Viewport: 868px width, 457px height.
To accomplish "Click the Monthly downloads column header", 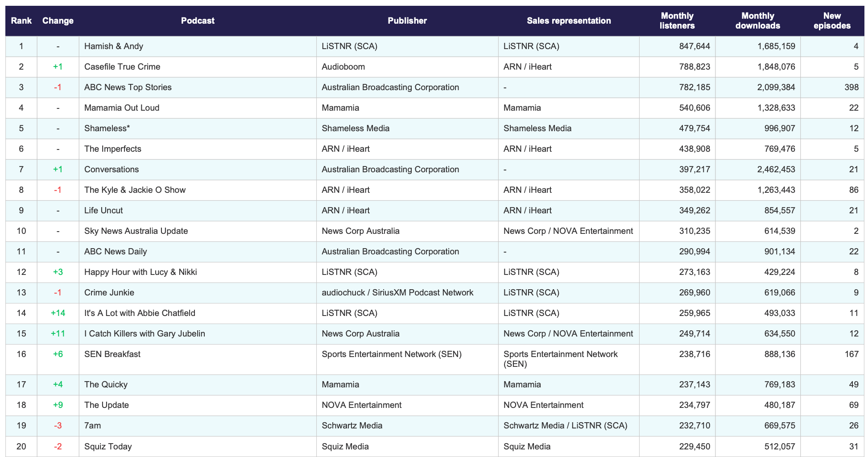I will click(x=758, y=21).
